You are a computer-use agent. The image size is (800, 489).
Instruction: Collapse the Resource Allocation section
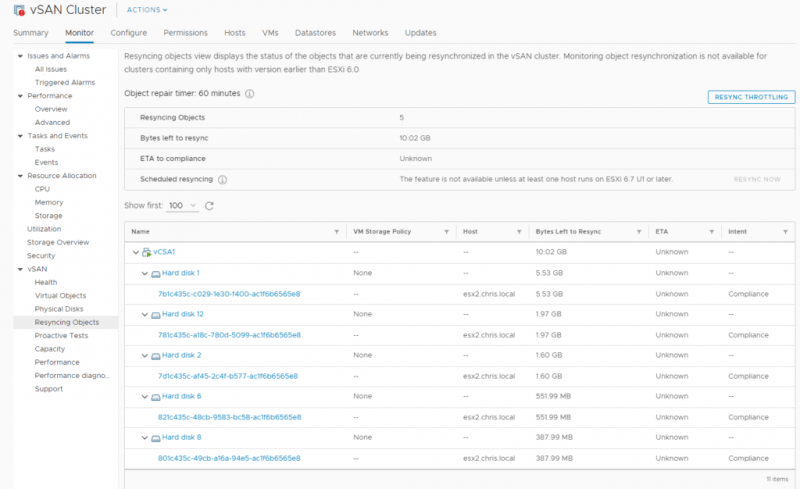click(x=20, y=176)
